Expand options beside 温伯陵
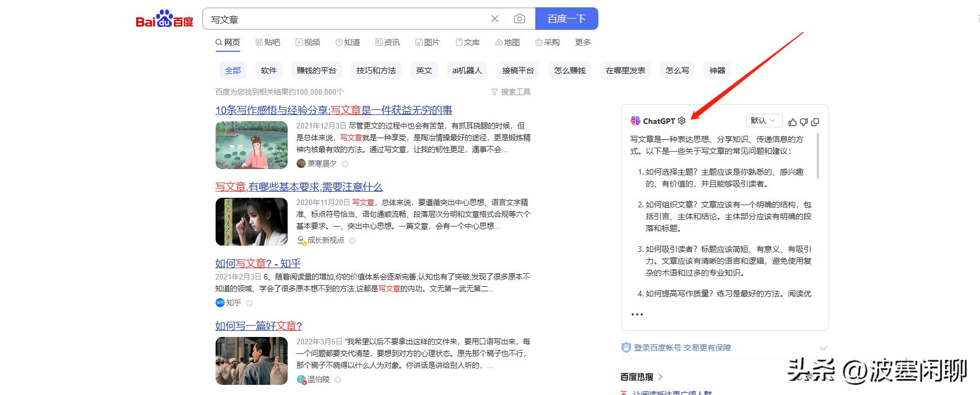980x395 pixels. [338, 380]
